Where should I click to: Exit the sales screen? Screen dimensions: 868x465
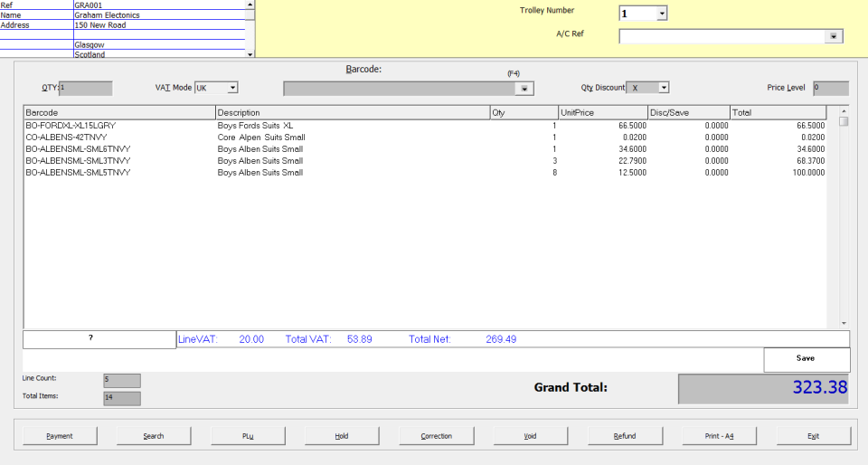coord(813,435)
